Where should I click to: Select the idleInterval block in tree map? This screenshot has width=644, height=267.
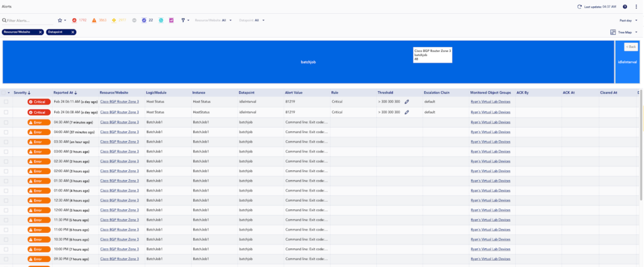(x=627, y=62)
